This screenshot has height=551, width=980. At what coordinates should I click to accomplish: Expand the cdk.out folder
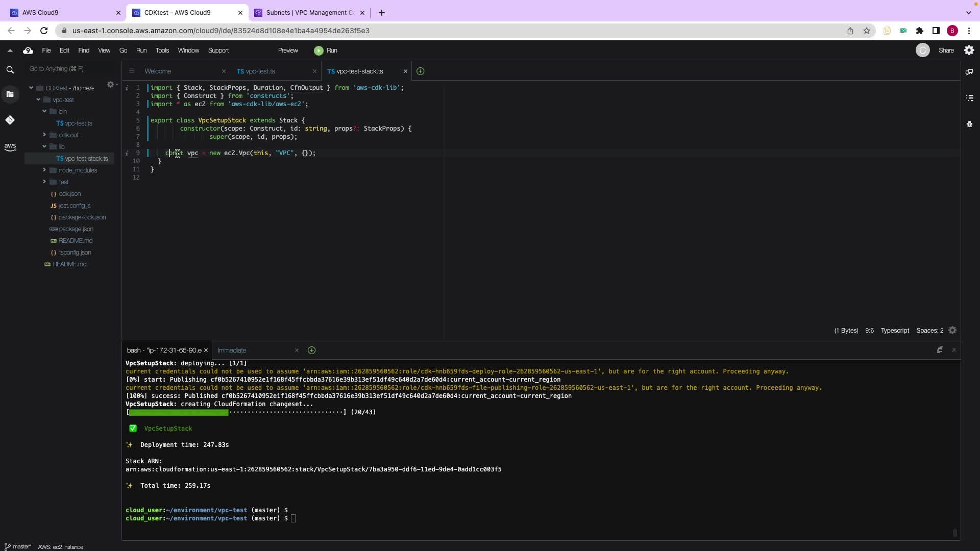(44, 135)
